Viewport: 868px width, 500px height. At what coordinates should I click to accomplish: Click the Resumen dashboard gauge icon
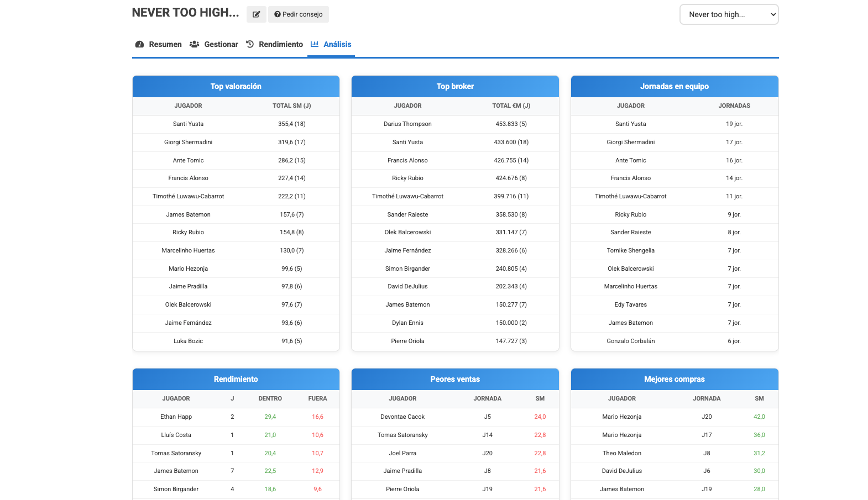140,44
